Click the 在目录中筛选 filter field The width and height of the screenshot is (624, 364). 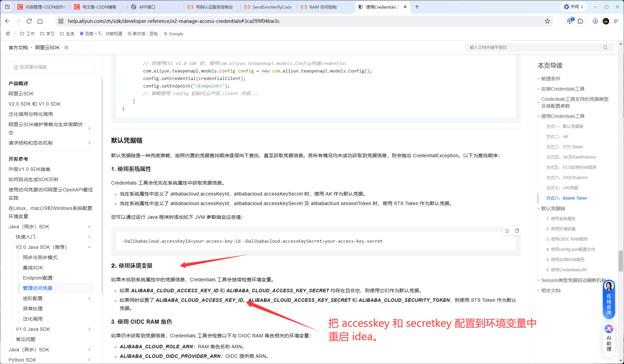coord(51,67)
